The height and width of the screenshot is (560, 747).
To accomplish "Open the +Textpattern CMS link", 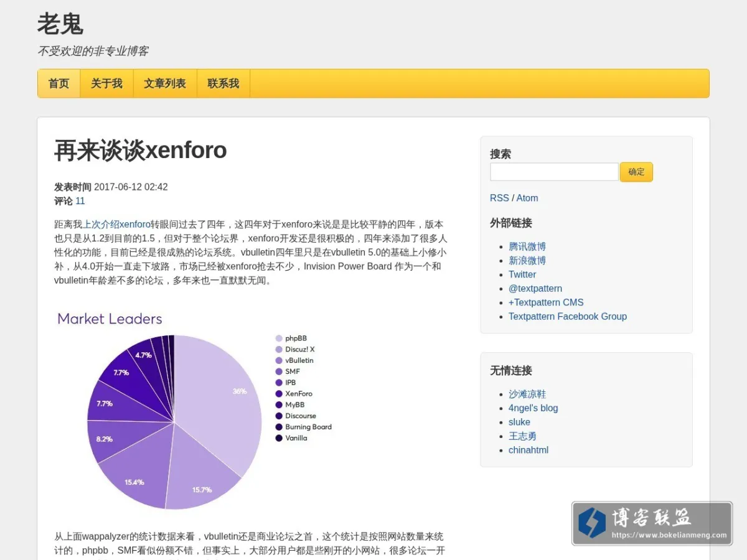I will 546,302.
